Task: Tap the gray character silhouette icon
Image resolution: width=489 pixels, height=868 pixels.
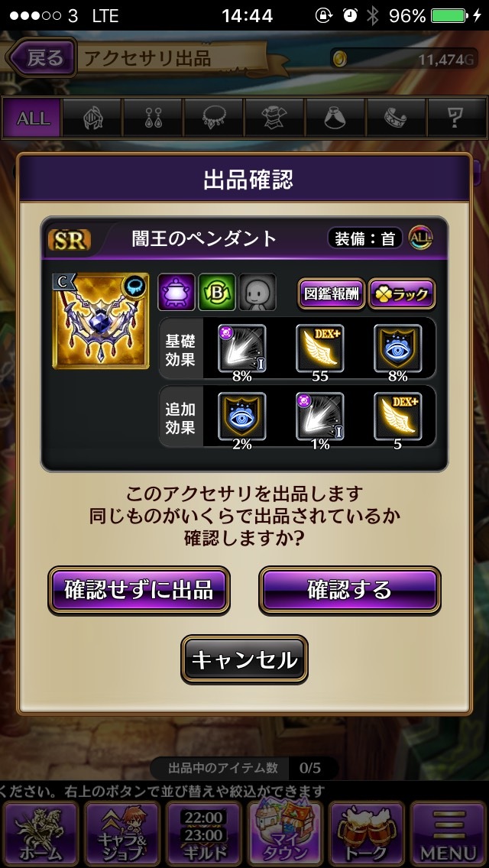Action: (x=257, y=292)
